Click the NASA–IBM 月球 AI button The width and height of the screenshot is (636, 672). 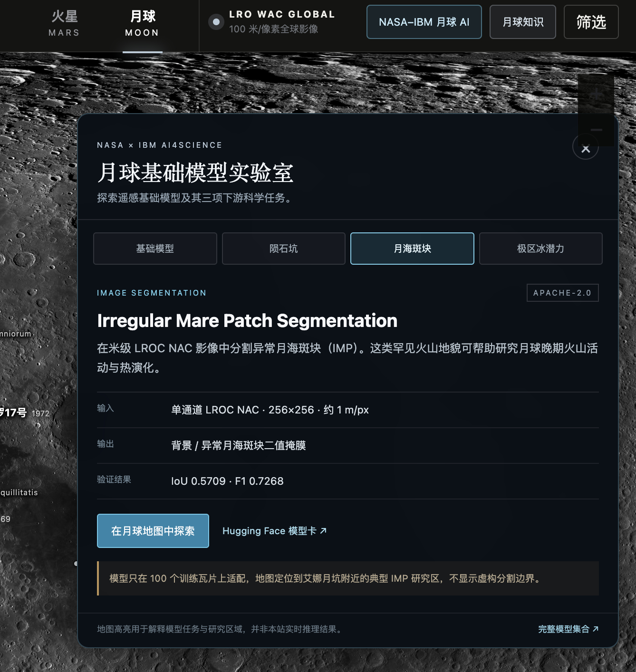click(424, 22)
